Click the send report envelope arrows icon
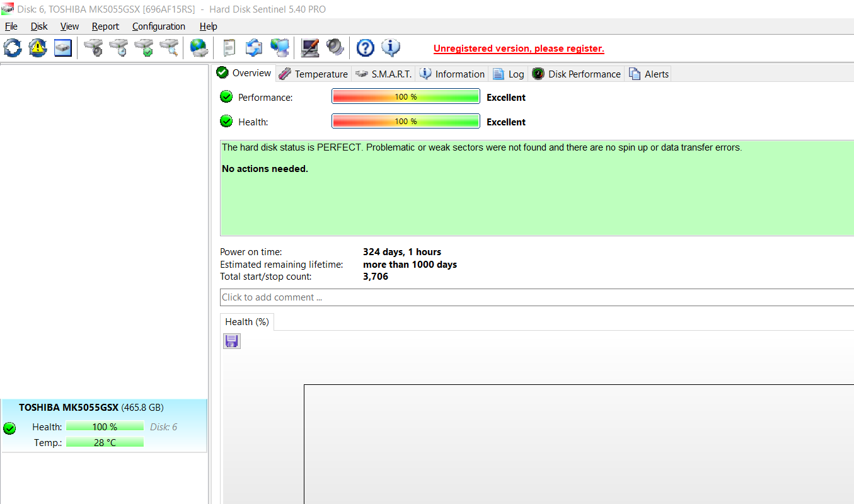854x504 pixels. click(x=254, y=48)
